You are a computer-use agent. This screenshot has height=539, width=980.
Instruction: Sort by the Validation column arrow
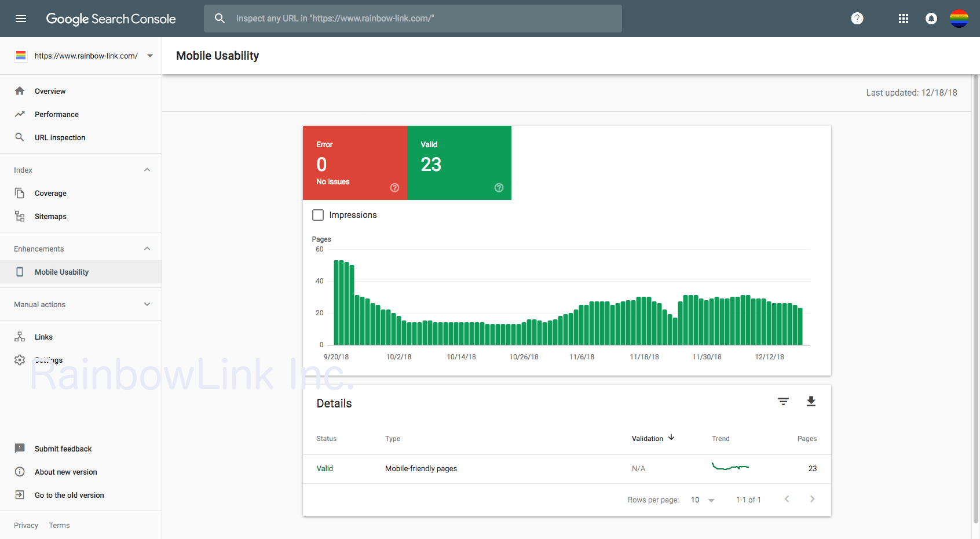tap(671, 438)
